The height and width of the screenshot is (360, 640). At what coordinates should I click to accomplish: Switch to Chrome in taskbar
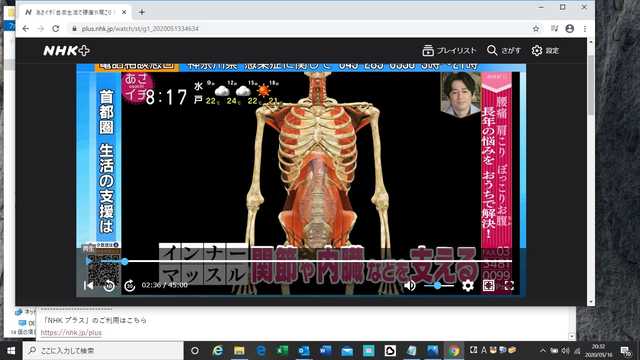click(x=453, y=351)
